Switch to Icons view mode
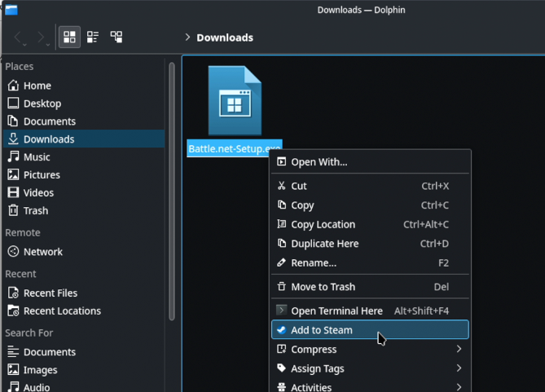This screenshot has height=392, width=545. pyautogui.click(x=69, y=37)
